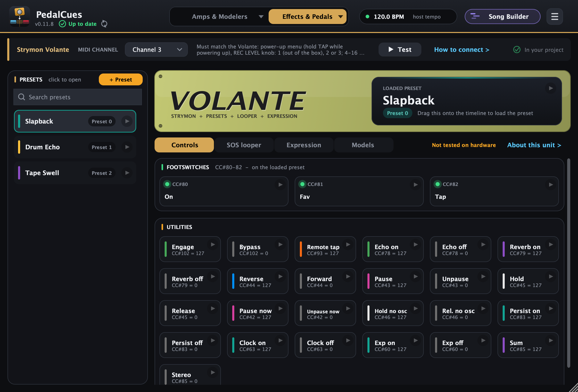Image resolution: width=578 pixels, height=392 pixels.
Task: Click the play arrow on Clock on utility
Action: 280,340
